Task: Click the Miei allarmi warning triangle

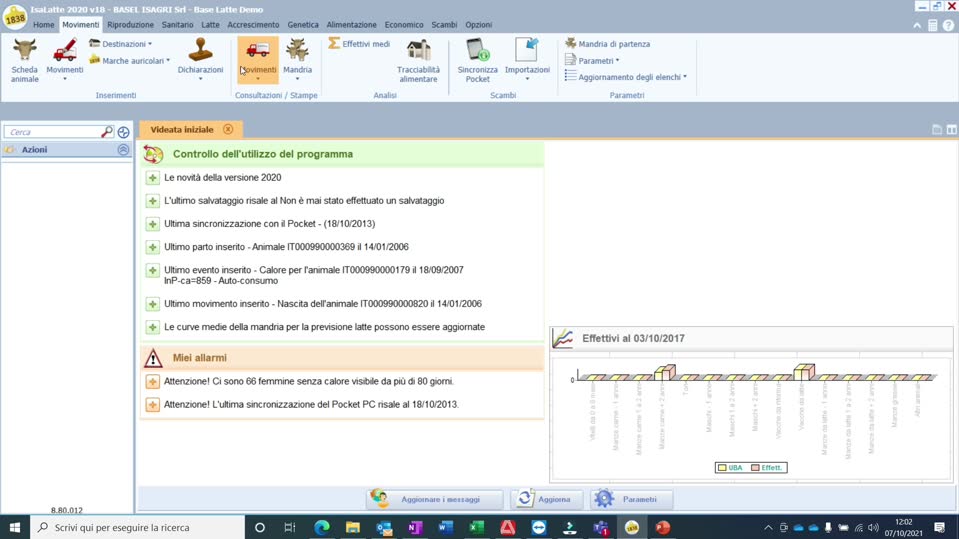Action: pos(153,358)
